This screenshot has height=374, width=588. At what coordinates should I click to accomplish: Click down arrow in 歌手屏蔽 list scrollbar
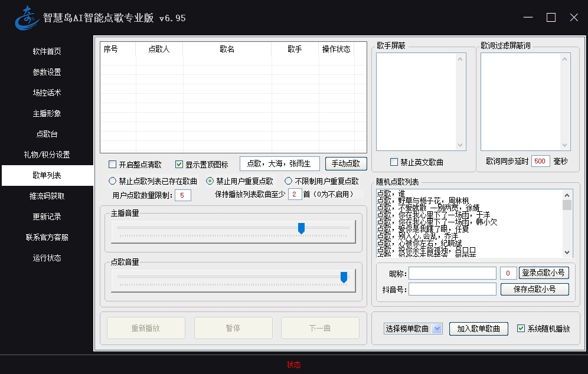[x=460, y=145]
